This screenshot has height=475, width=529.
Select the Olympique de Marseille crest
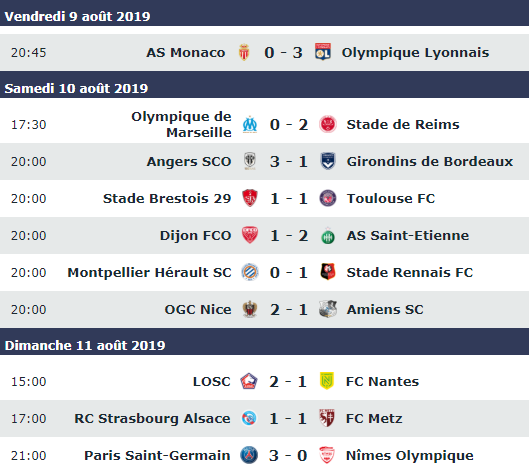(250, 124)
